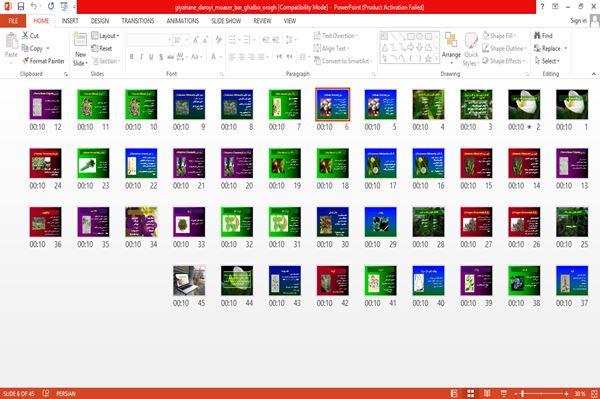Viewport: 600px width, 399px height.
Task: Select slide 29 thumbnail
Action: [380, 222]
